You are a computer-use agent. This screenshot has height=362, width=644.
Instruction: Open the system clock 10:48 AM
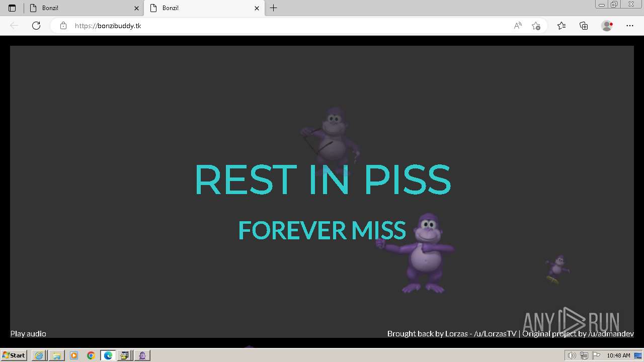tap(618, 355)
